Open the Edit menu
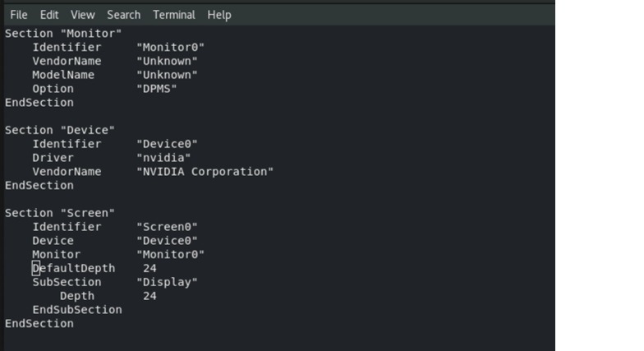Viewport: 644px width, 351px height. tap(49, 15)
